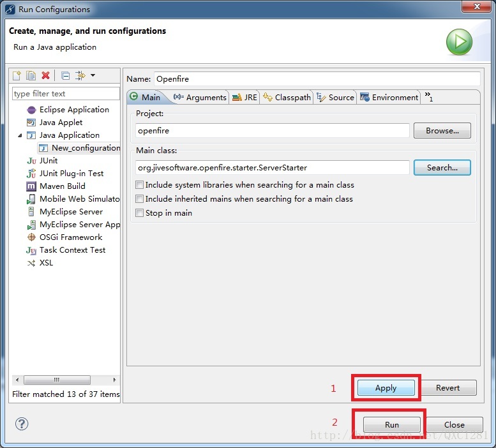
Task: Click the tree scrollbar left arrow
Action: pyautogui.click(x=17, y=380)
